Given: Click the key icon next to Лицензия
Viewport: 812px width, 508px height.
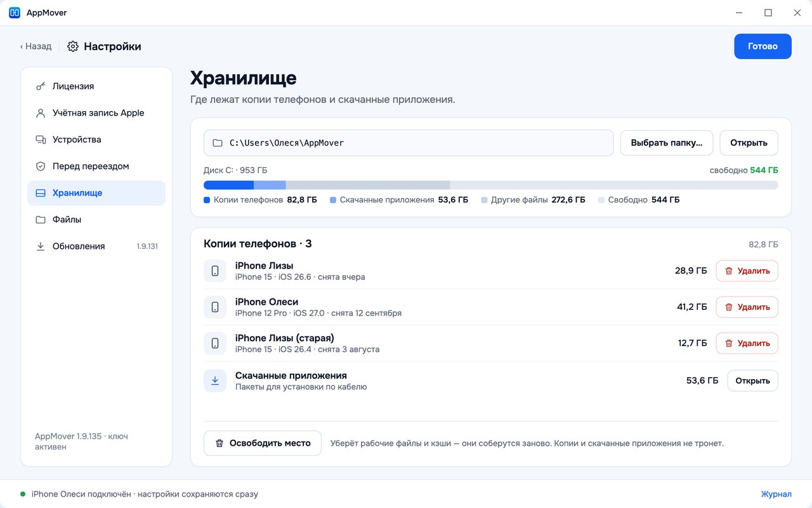Looking at the screenshot, I should pos(41,86).
